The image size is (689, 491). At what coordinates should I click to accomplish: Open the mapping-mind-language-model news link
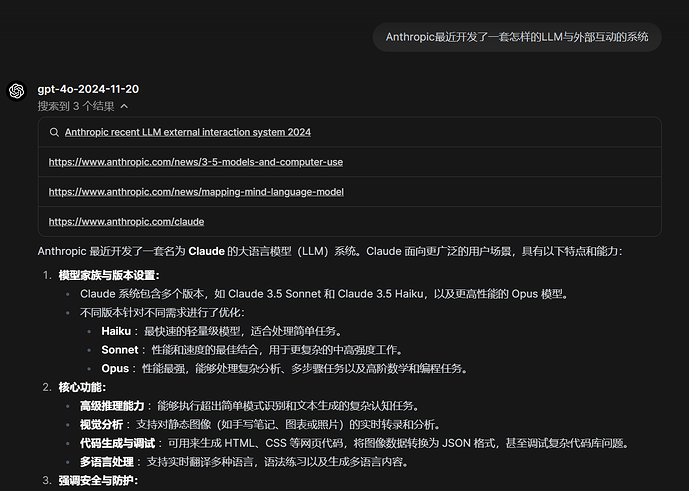point(196,192)
